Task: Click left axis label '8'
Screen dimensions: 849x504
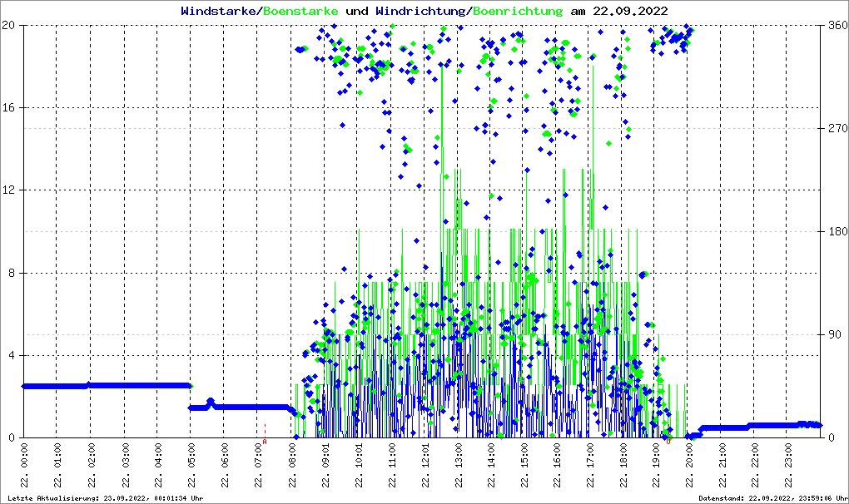Action: [x=12, y=273]
